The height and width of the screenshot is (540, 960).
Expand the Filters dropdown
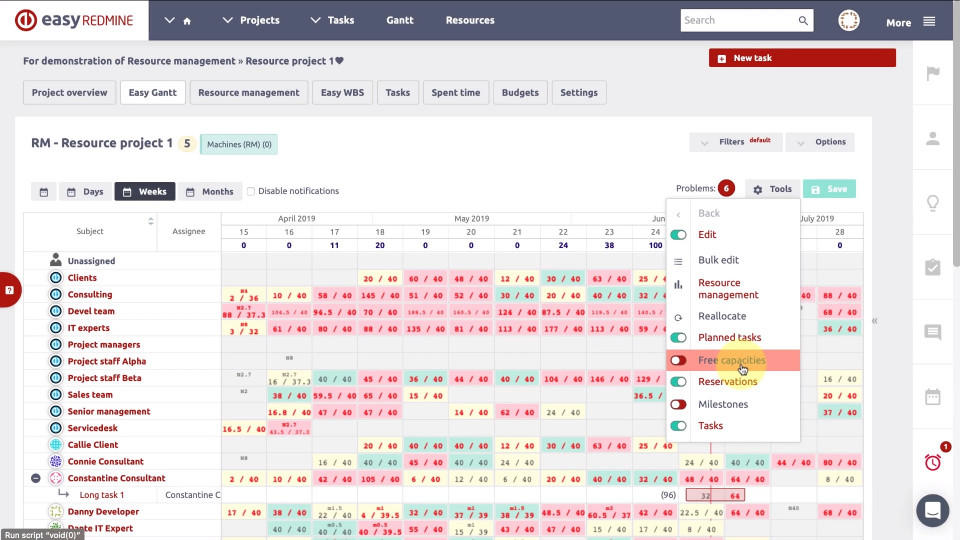(x=735, y=142)
